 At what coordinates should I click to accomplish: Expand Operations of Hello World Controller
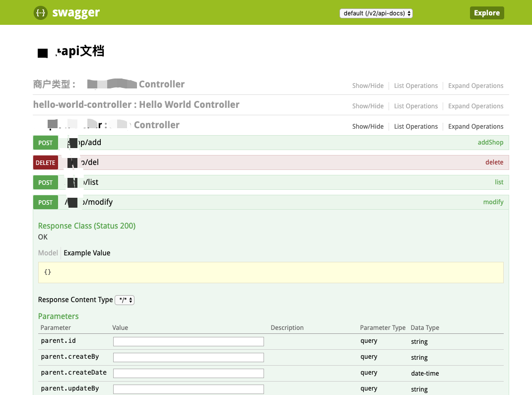tap(476, 106)
